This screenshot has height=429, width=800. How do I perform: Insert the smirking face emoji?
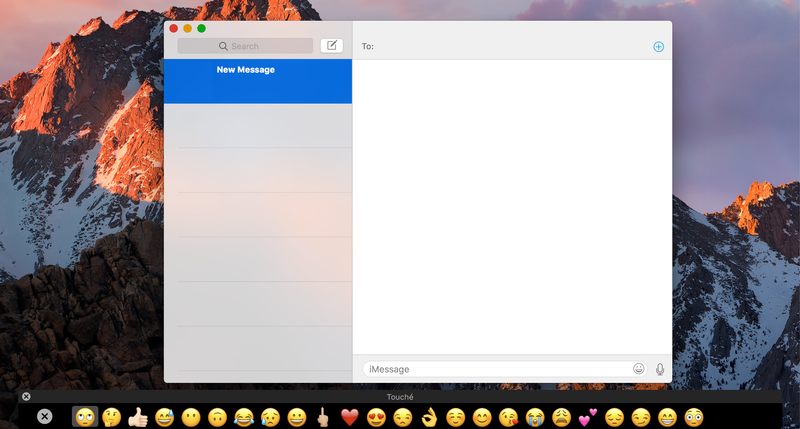(641, 417)
